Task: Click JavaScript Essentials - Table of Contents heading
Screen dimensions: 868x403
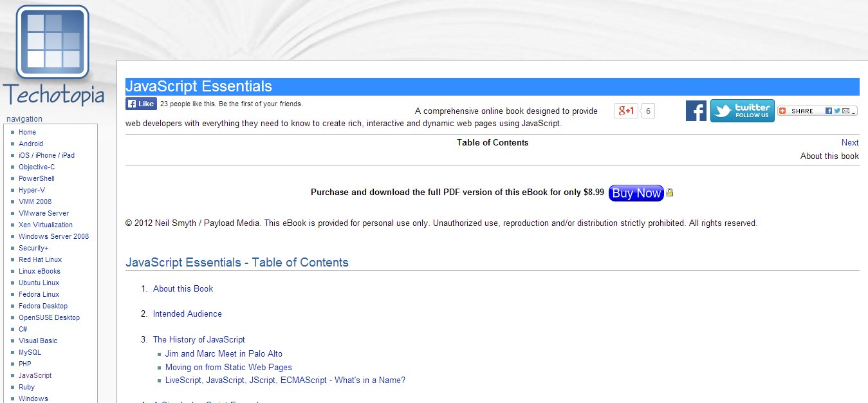Action: [x=237, y=263]
